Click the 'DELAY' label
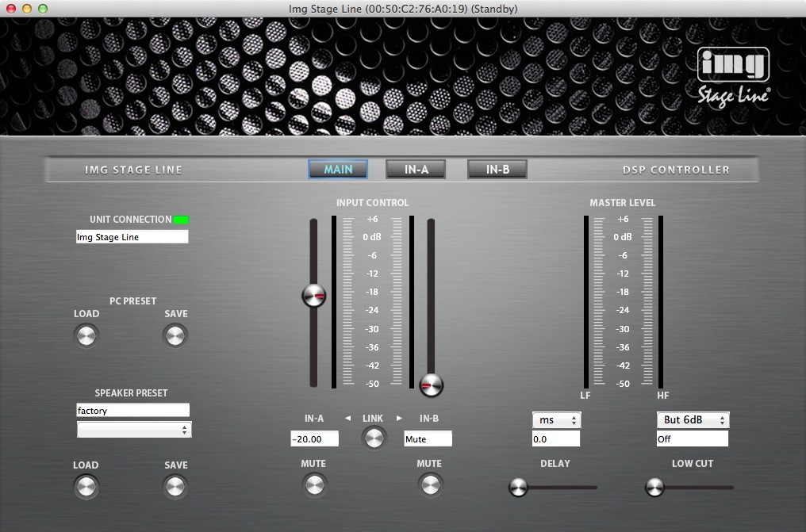Image resolution: width=806 pixels, height=532 pixels. (555, 463)
